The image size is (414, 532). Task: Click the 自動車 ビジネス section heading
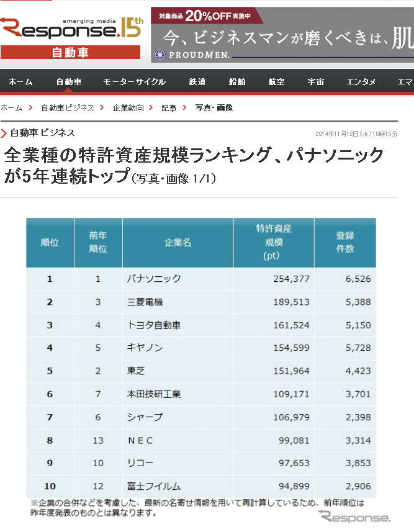pos(42,133)
